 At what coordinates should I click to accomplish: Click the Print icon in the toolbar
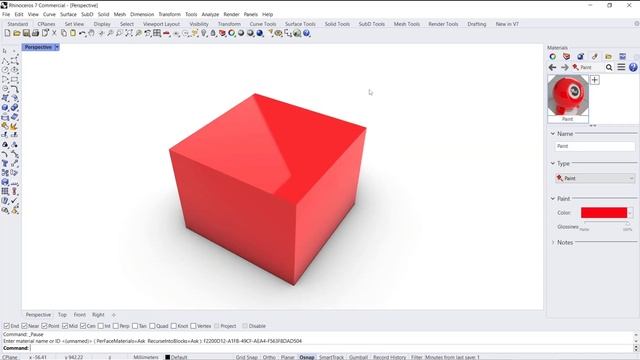point(36,33)
